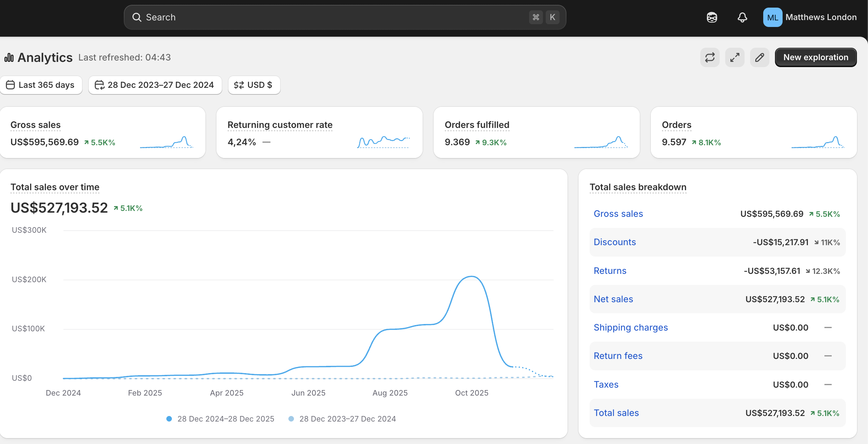Click the refresh analytics icon
868x444 pixels.
(710, 57)
